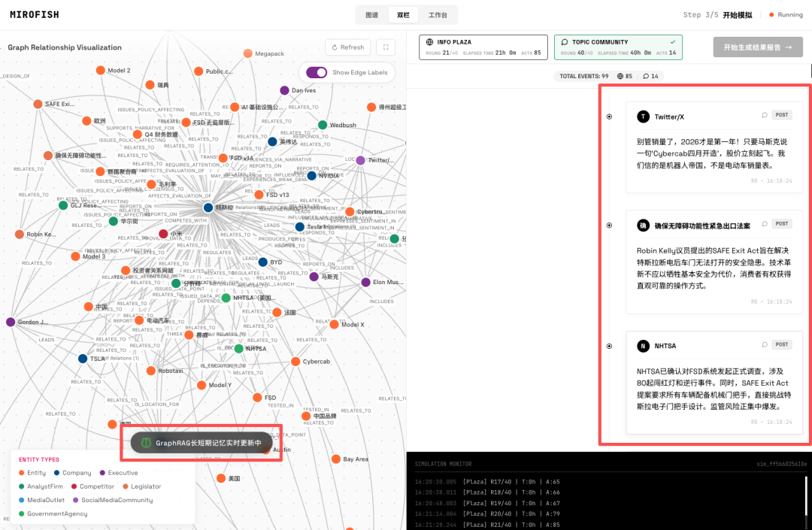The width and height of the screenshot is (812, 530).
Task: Select the Bay Area graph node
Action: coord(335,459)
